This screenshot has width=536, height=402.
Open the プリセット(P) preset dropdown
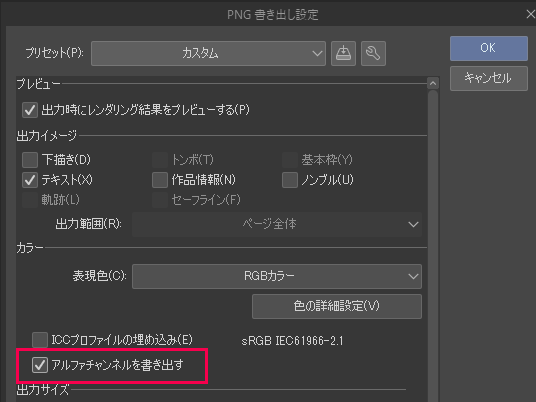tap(209, 53)
